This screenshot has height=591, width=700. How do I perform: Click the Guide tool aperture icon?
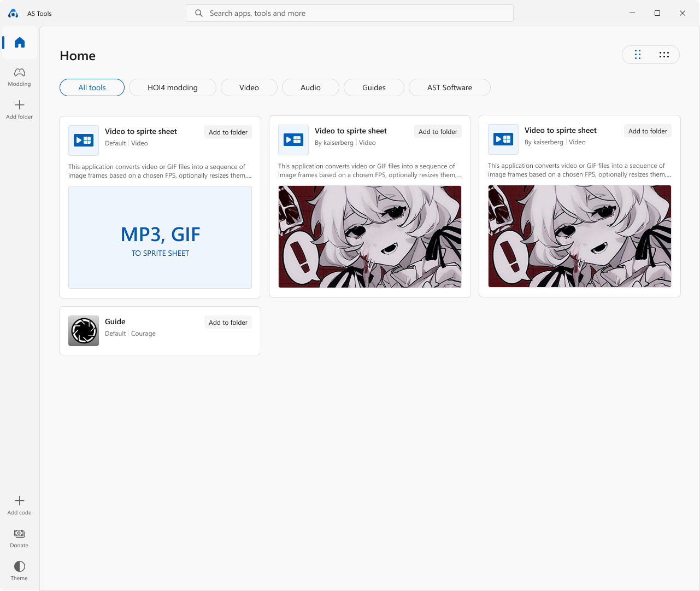click(84, 331)
